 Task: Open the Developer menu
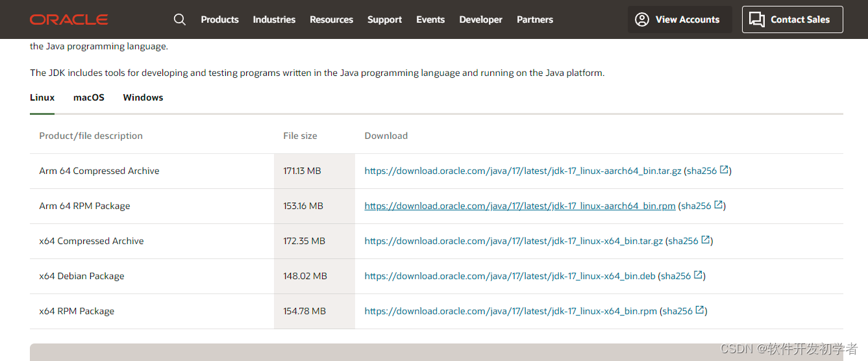tap(481, 19)
